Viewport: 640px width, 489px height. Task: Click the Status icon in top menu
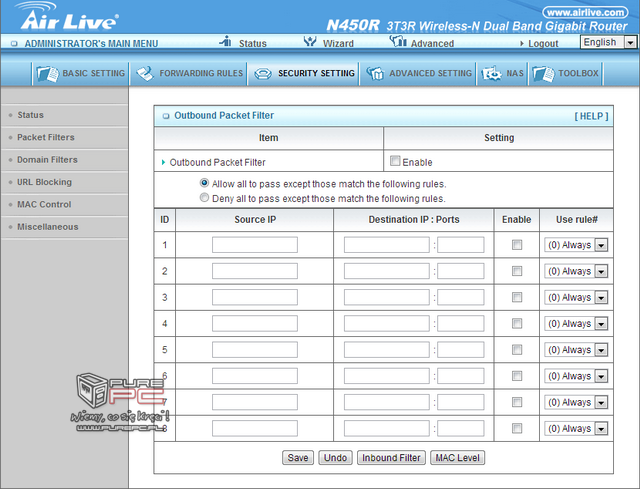(225, 42)
